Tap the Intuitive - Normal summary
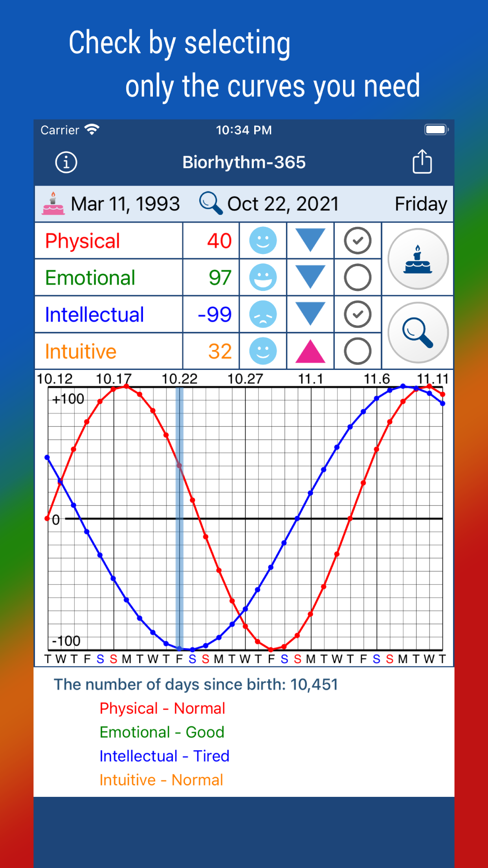Screen dimensions: 488x868 pyautogui.click(x=161, y=780)
